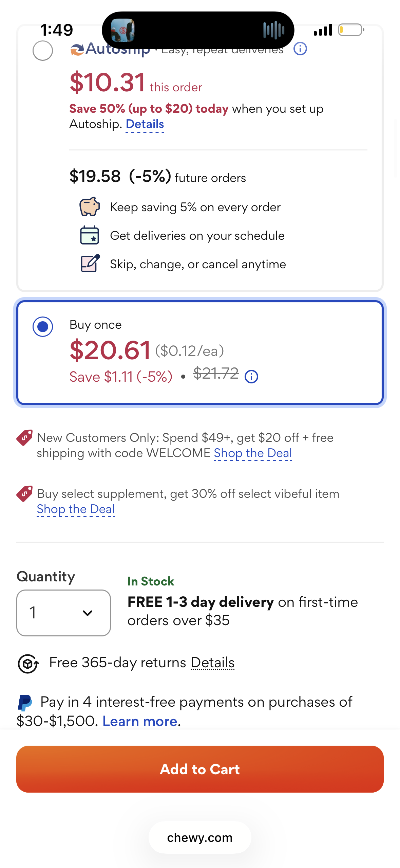Tap audio waveform in Dynamic Island
This screenshot has height=868, width=400.
point(273,30)
